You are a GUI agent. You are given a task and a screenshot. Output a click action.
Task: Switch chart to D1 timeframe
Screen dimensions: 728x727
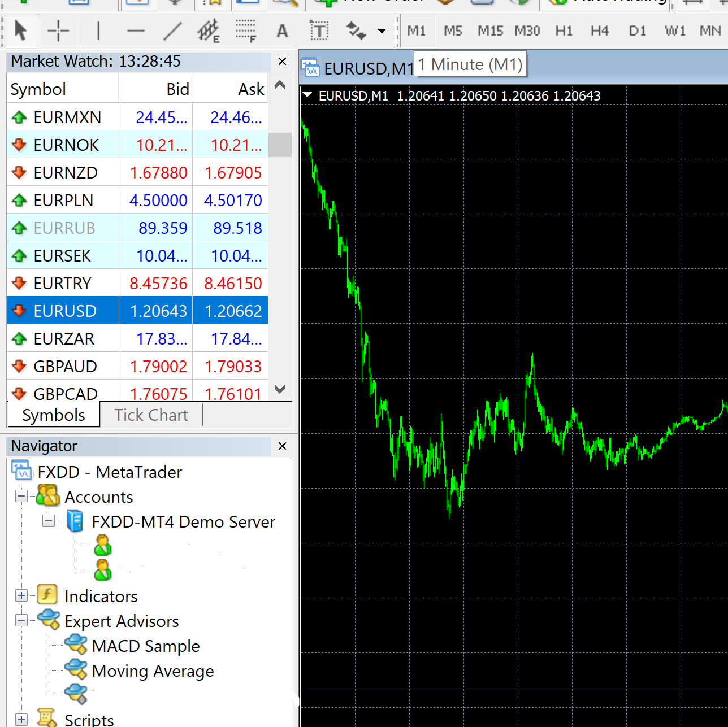click(x=637, y=31)
